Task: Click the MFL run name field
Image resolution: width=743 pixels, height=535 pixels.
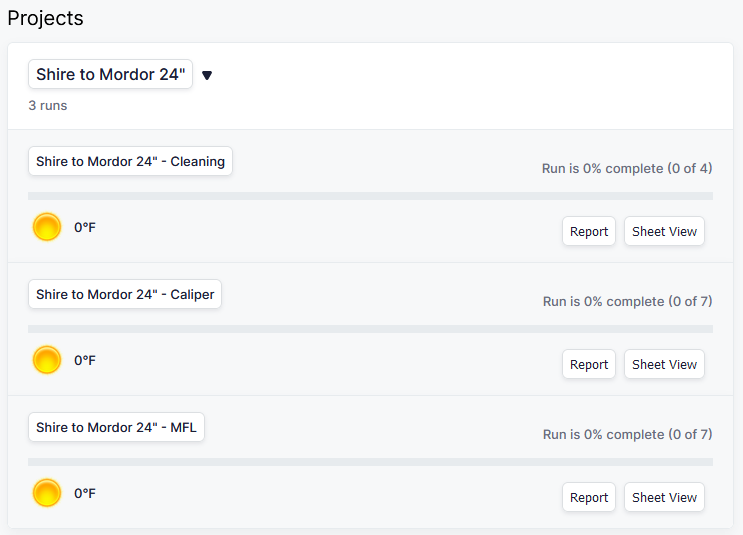Action: [116, 428]
